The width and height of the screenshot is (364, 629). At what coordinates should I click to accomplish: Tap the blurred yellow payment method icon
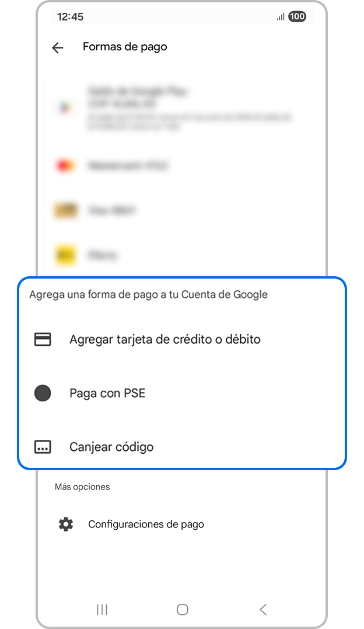click(x=65, y=255)
